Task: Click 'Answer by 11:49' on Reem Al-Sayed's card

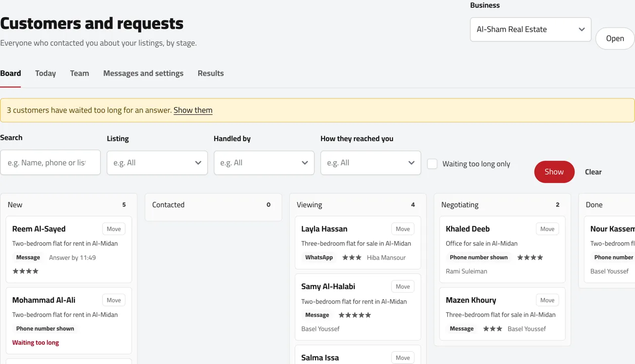Action: click(x=72, y=258)
